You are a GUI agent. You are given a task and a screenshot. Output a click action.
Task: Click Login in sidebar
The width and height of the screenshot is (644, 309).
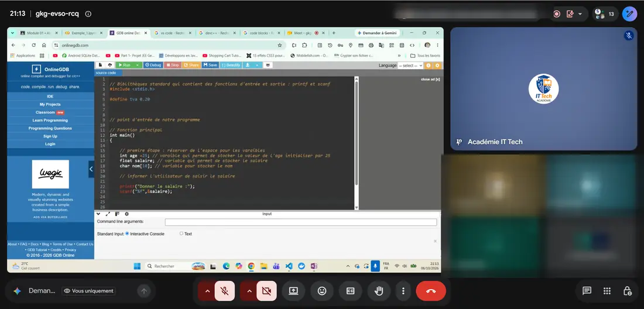point(50,144)
